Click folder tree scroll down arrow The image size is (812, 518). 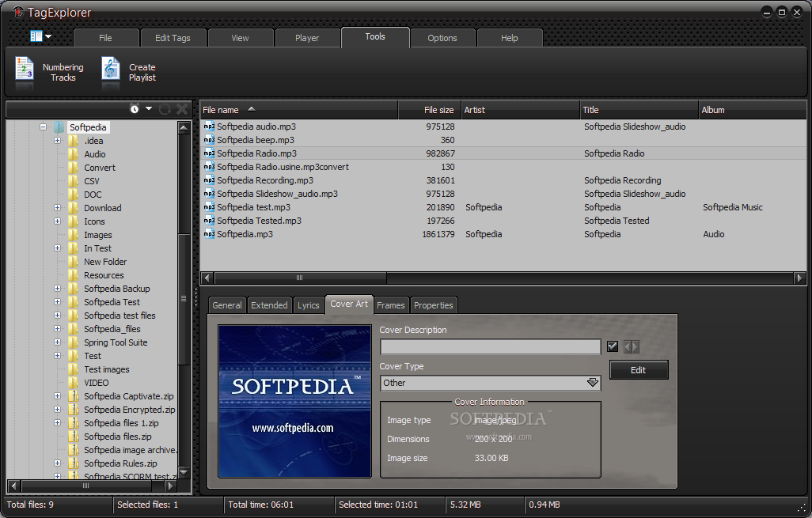184,473
